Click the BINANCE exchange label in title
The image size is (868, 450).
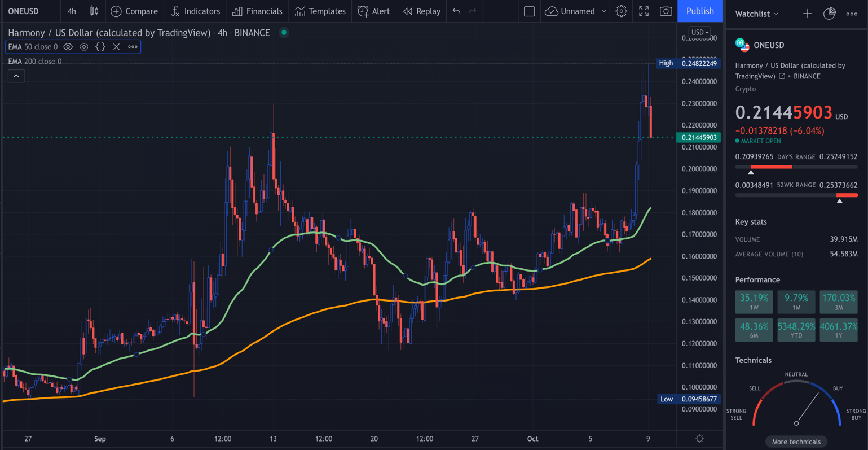[x=252, y=33]
